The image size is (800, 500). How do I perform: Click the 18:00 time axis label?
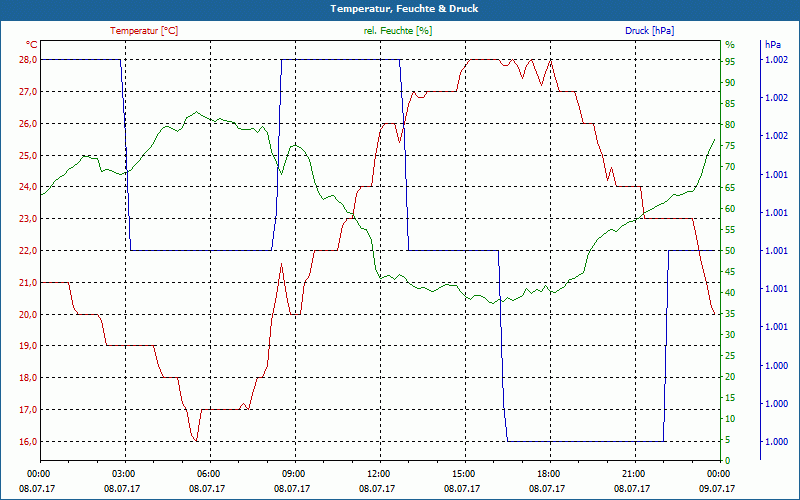(x=548, y=474)
